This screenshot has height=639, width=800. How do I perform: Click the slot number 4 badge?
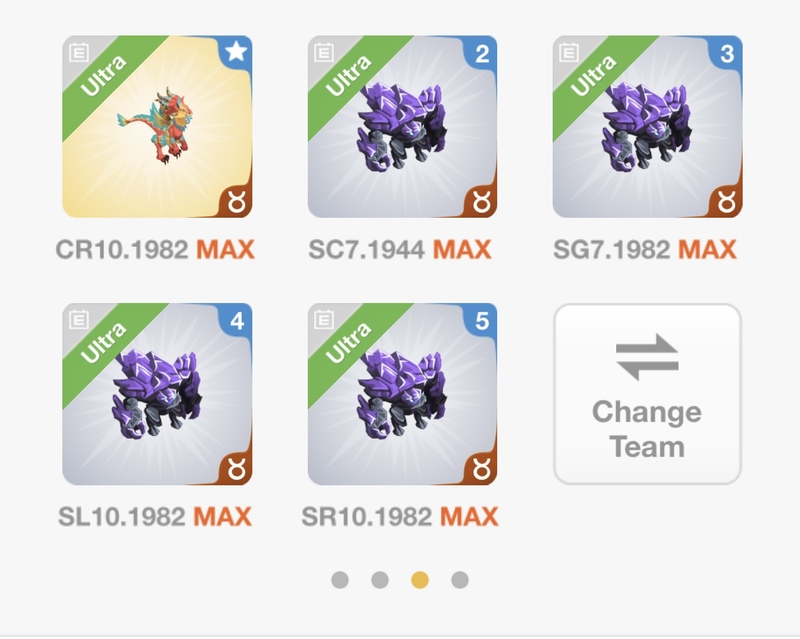237,321
